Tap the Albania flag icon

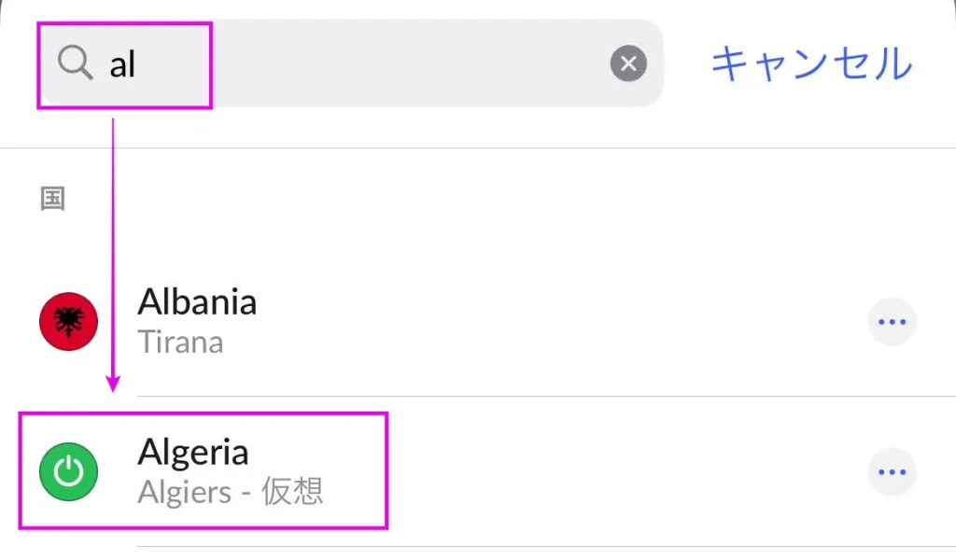pos(68,321)
